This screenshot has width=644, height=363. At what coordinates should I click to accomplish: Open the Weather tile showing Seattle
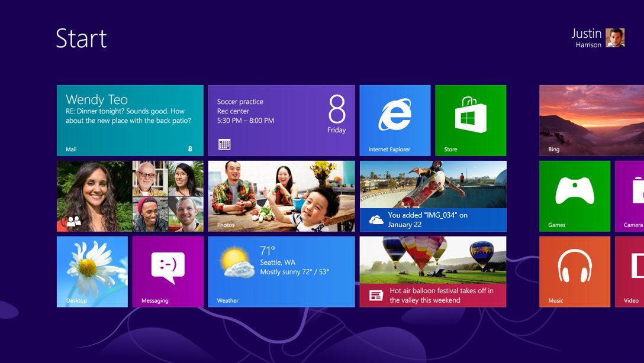click(x=281, y=271)
